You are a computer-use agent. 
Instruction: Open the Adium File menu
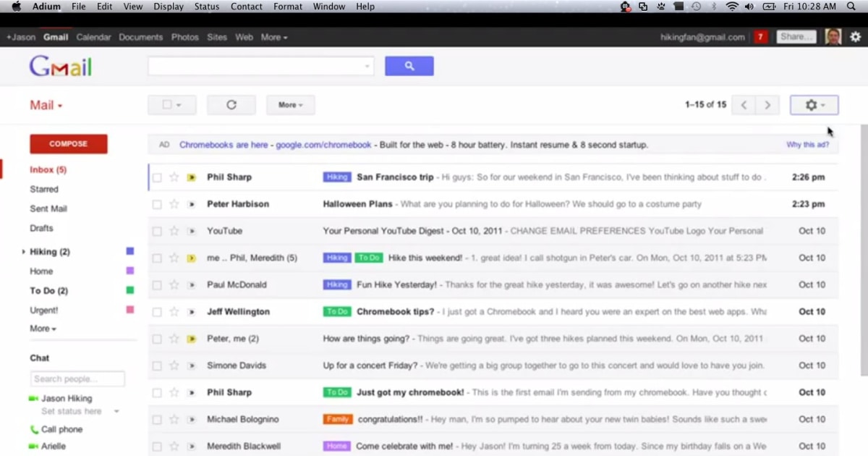point(78,7)
